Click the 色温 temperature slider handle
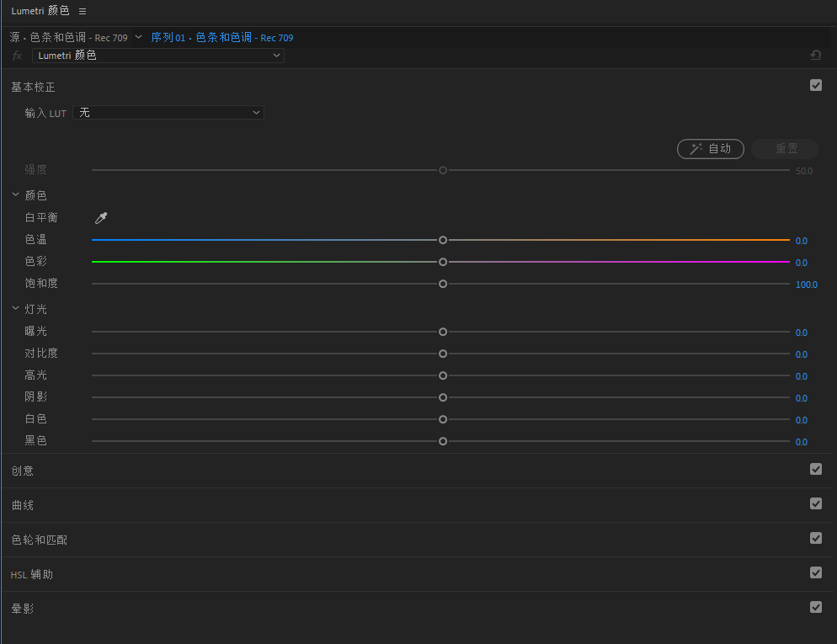 point(443,240)
